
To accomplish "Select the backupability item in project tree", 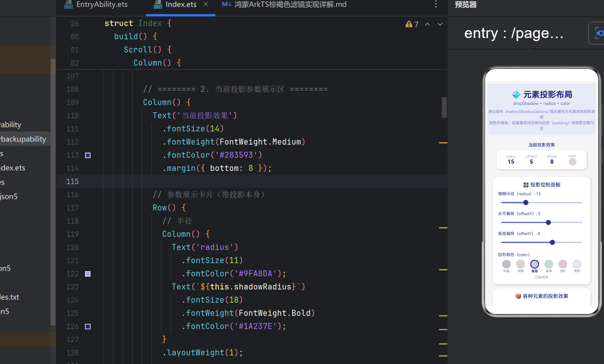I will [23, 139].
